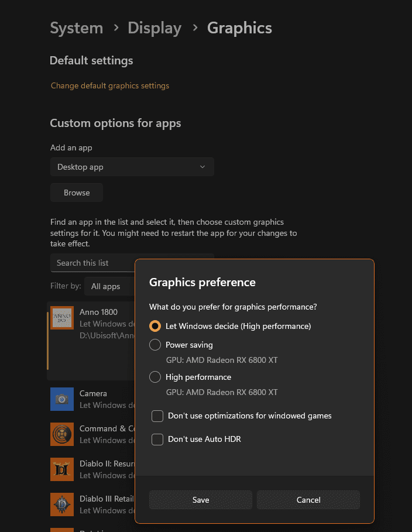Click the Diablo II Resurrected icon
Image resolution: width=412 pixels, height=532 pixels.
(x=62, y=469)
